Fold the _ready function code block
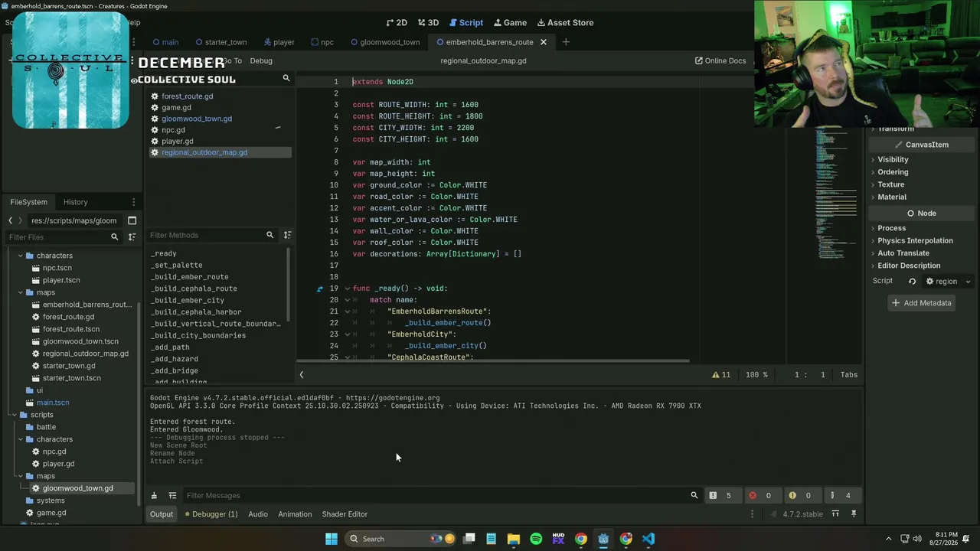The image size is (980, 551). [x=347, y=289]
